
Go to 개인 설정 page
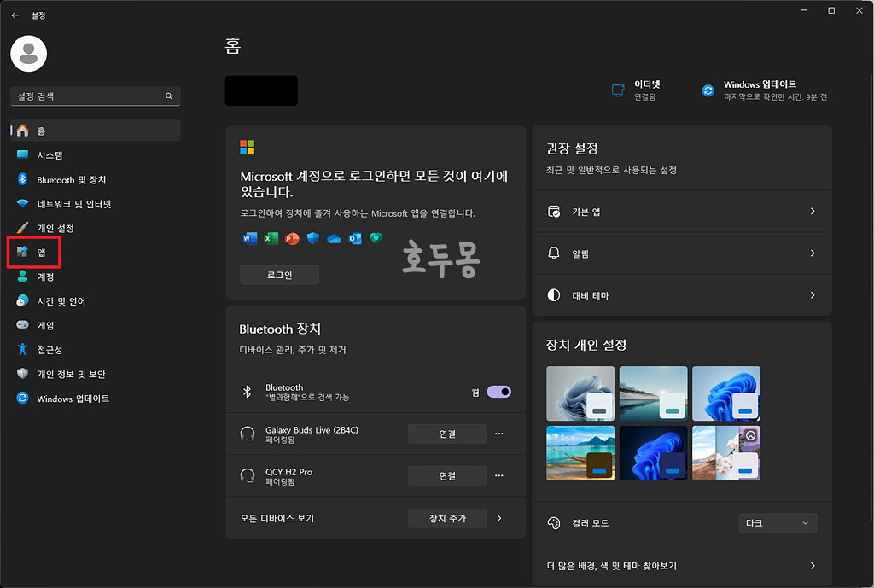click(x=96, y=228)
